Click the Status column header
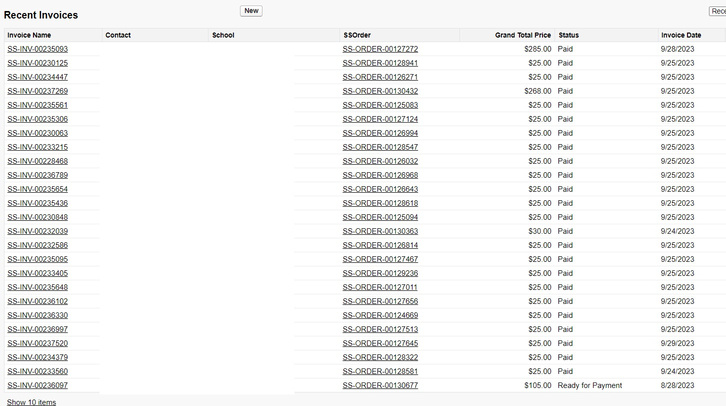 pos(569,35)
